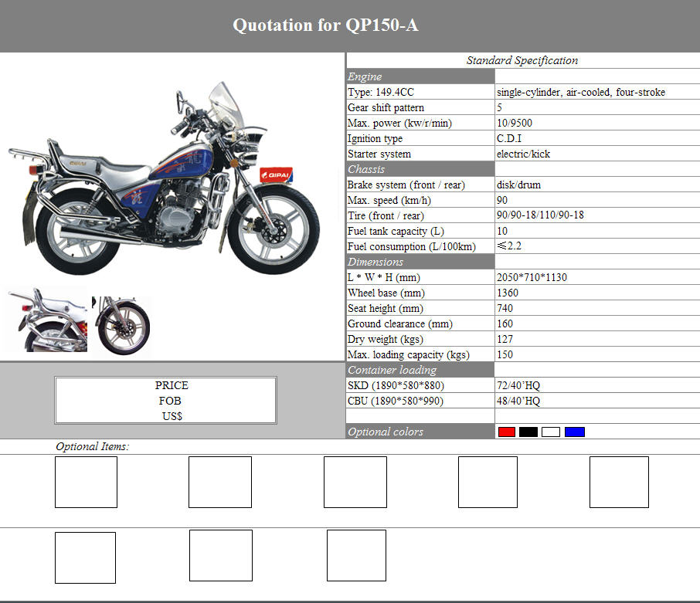This screenshot has height=603, width=700.
Task: Click 'single-cylinder, air-cooled, four-stroke' value
Action: 581,92
